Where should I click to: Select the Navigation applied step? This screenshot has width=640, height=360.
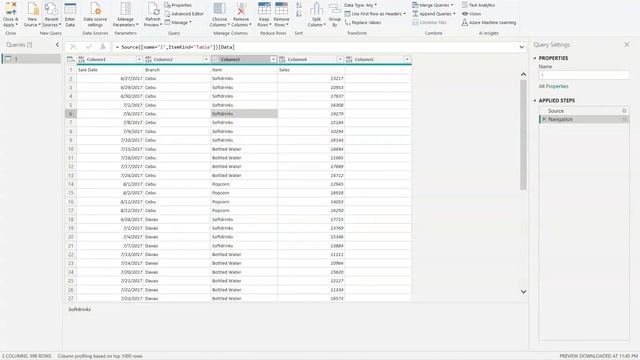click(x=584, y=119)
